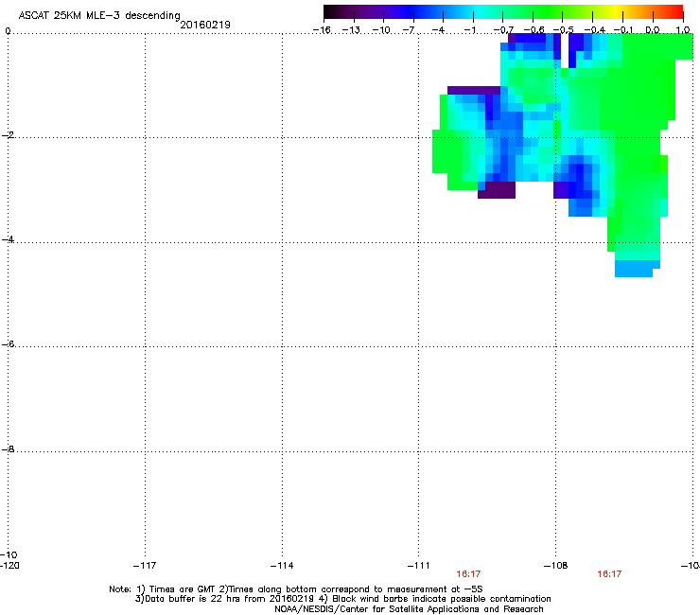
Task: Click the -7 colorbar tick label
Action: point(408,30)
